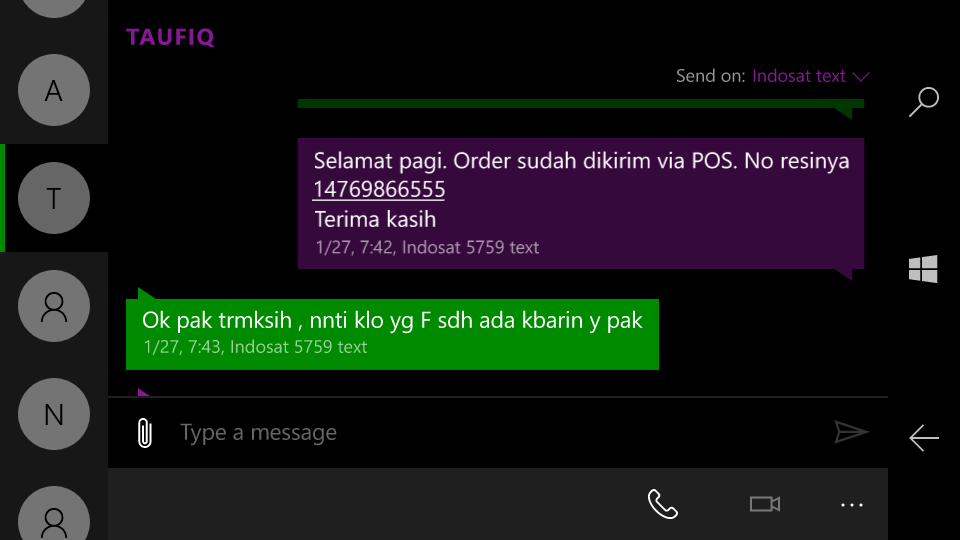Select the T contact conversation
The image size is (960, 540).
click(54, 198)
